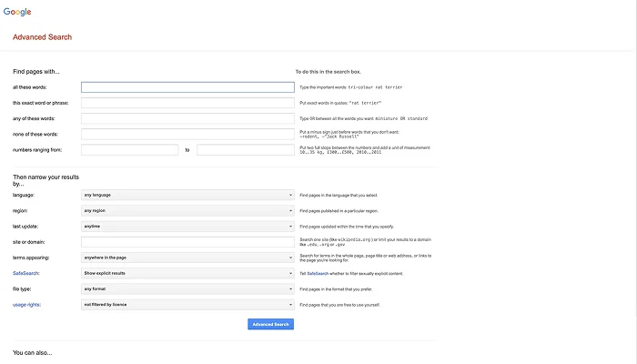Click the second number range box after 'to'
Screen dimensions: 637x364
pos(245,149)
